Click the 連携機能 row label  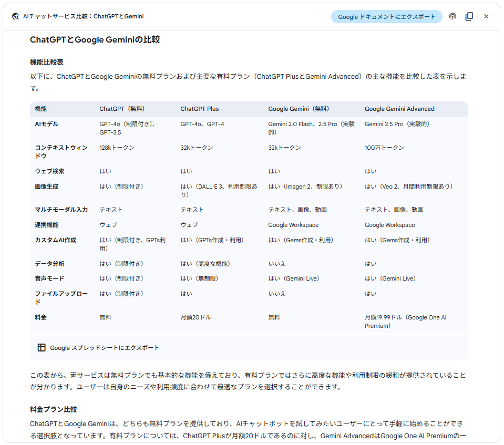click(x=47, y=225)
